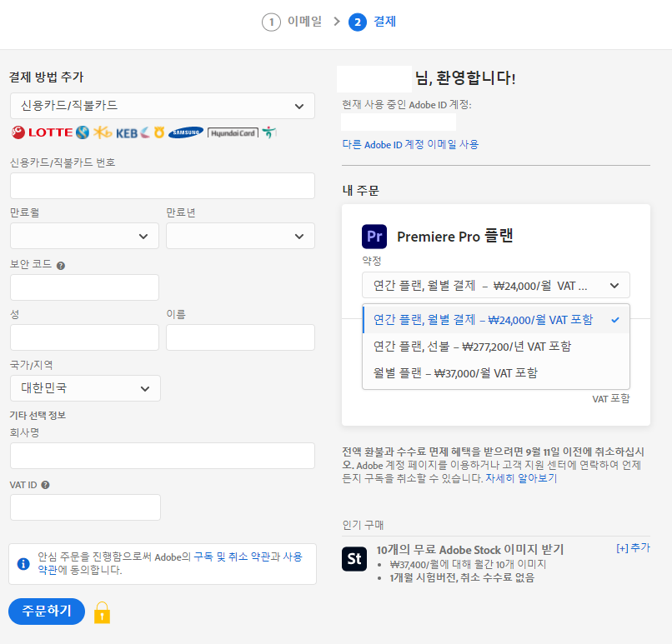The image size is (672, 644).
Task: Click the step 2 blue circle indicator
Action: click(x=358, y=22)
